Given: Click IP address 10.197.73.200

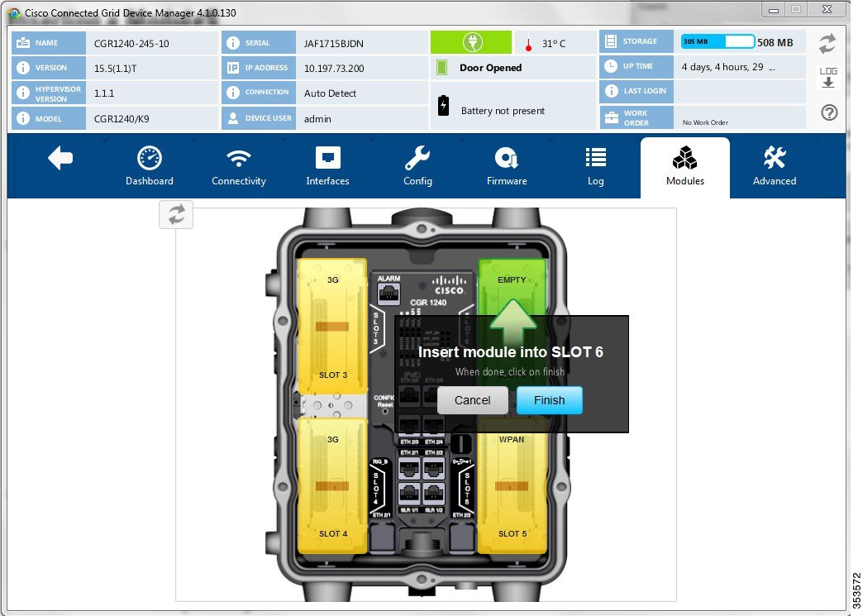Looking at the screenshot, I should 334,69.
